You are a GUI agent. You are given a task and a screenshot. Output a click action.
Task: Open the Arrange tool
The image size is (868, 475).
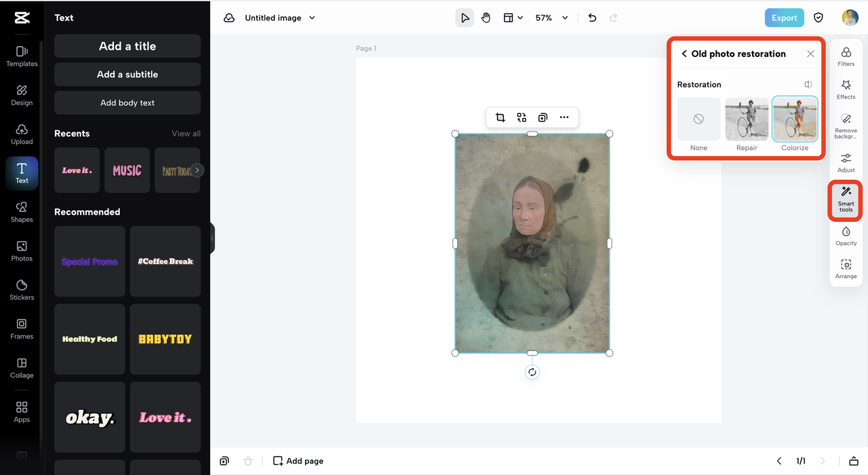[x=846, y=269]
